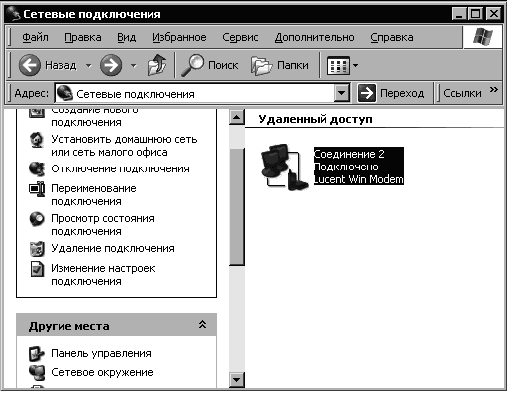Open the Избранное menu
The height and width of the screenshot is (393, 508).
pos(179,37)
